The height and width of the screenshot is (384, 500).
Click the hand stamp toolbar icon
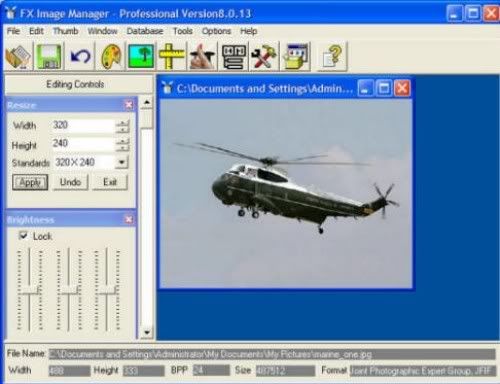point(202,56)
